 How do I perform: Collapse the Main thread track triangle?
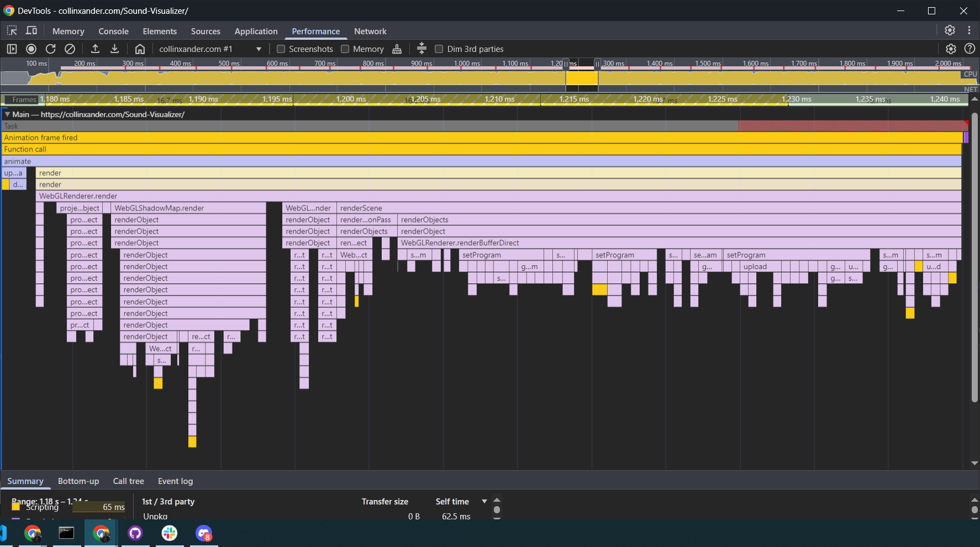(7, 114)
